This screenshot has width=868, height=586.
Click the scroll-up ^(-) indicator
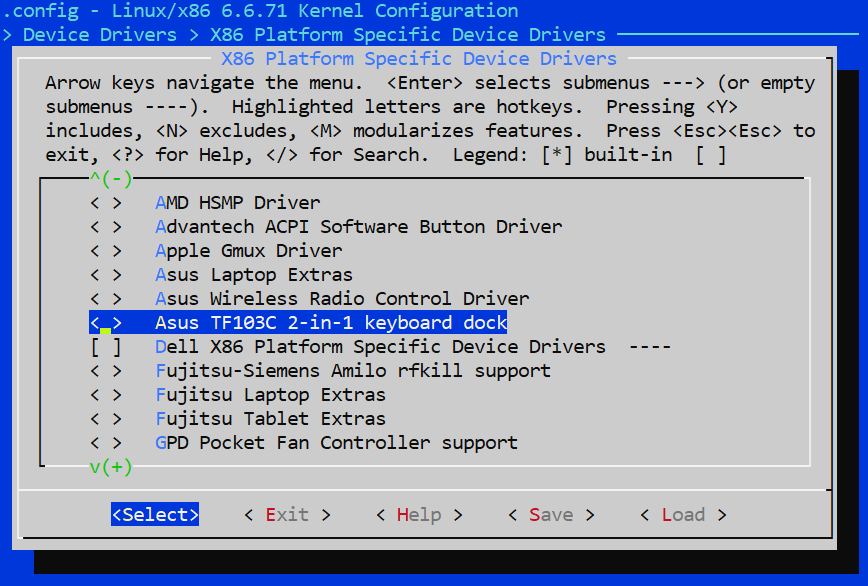pos(110,179)
